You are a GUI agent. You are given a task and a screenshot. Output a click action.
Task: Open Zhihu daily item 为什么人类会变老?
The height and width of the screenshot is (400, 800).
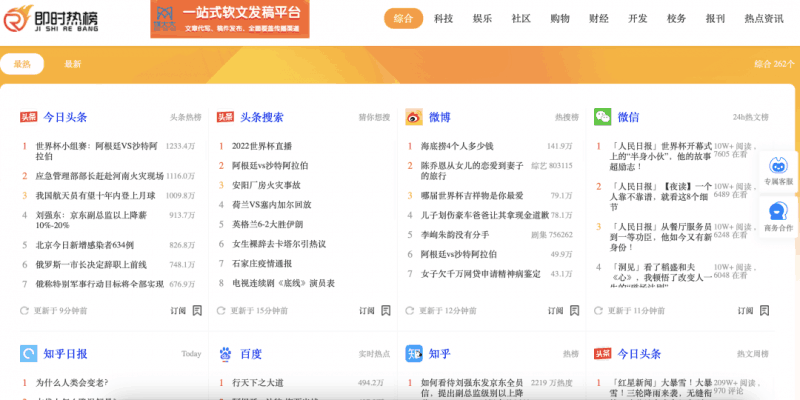[x=72, y=383]
